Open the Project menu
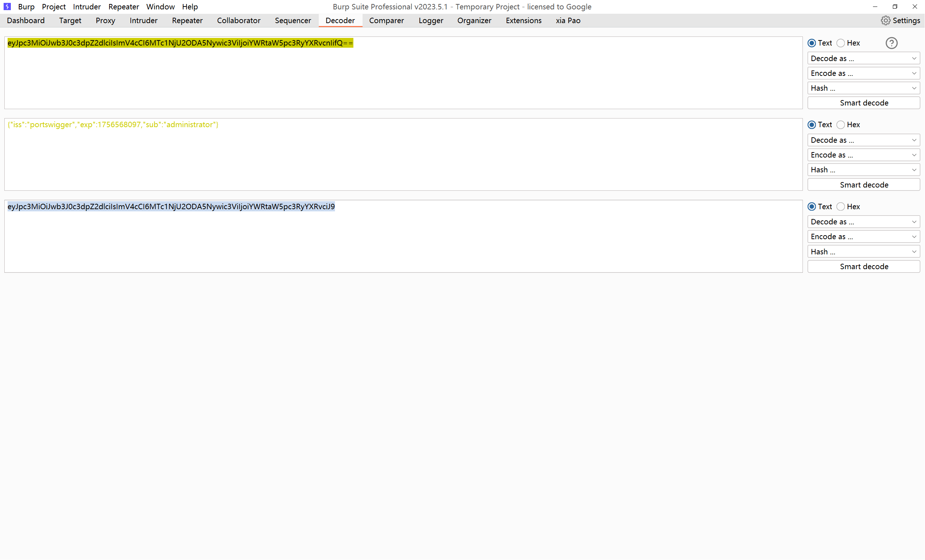Viewport: 925px width, 560px height. (x=53, y=7)
